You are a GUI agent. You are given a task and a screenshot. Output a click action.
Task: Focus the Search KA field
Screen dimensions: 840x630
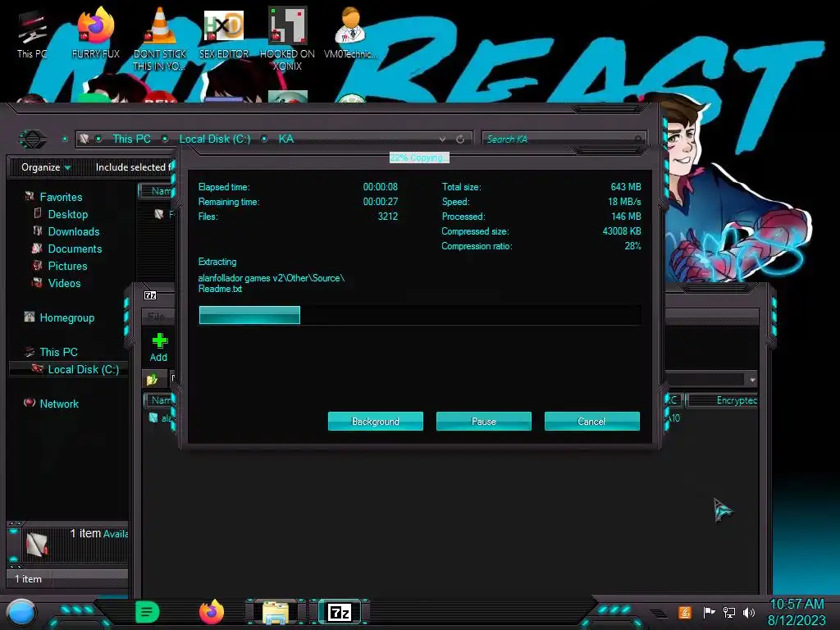tap(564, 139)
